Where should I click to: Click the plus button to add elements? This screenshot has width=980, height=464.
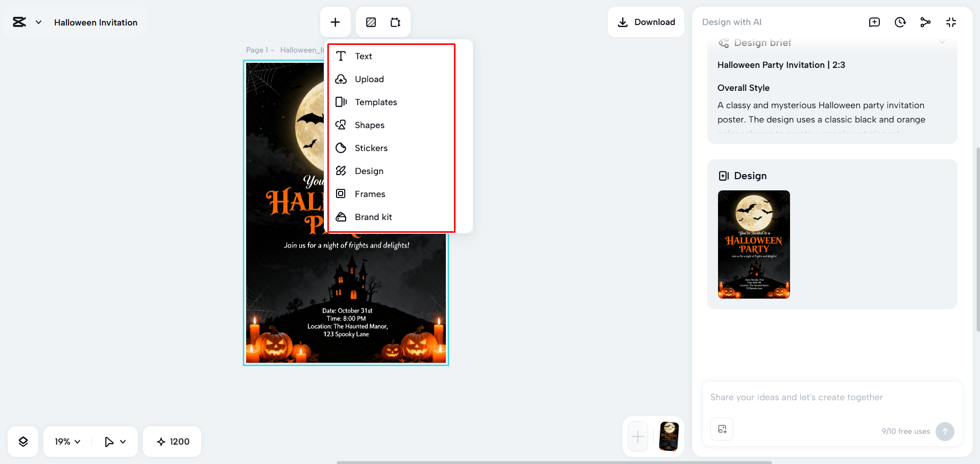pos(336,22)
